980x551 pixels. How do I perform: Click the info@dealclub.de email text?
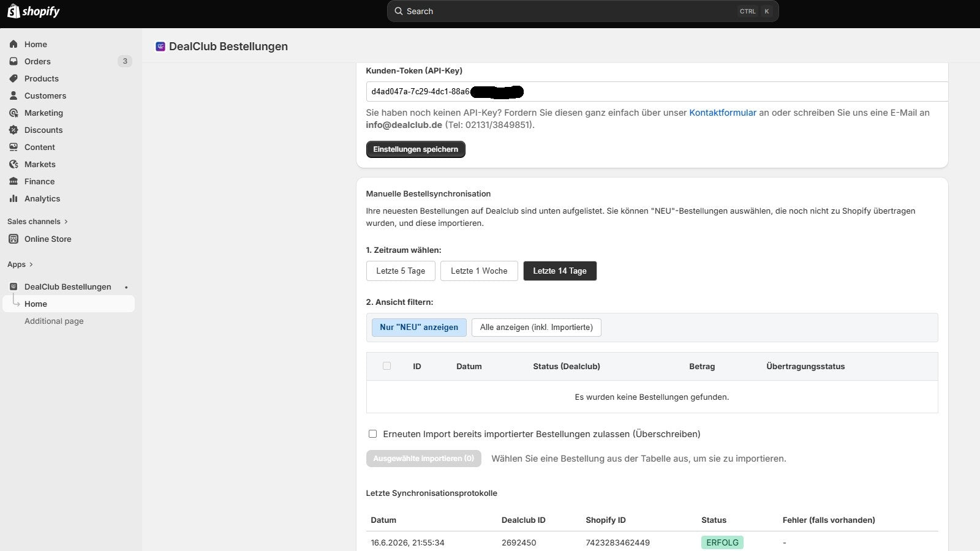[404, 125]
